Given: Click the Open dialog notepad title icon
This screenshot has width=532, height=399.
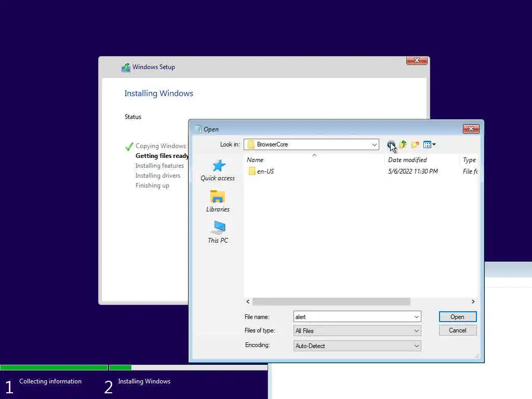Looking at the screenshot, I should pos(198,129).
